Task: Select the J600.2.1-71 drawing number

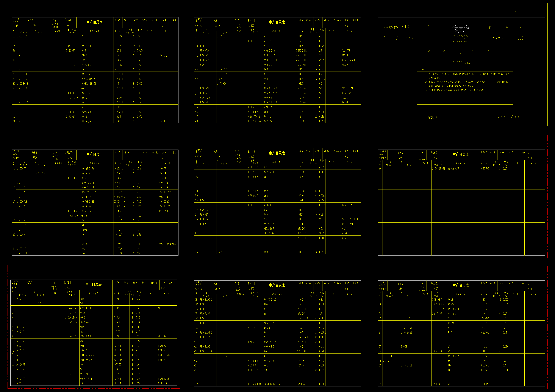Action: (23, 121)
